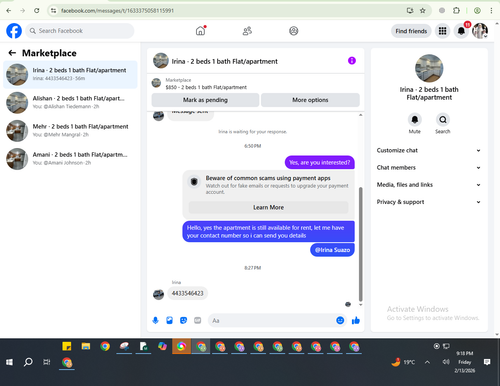500x386 pixels.
Task: Record a voice clip with microphone icon
Action: [x=155, y=320]
